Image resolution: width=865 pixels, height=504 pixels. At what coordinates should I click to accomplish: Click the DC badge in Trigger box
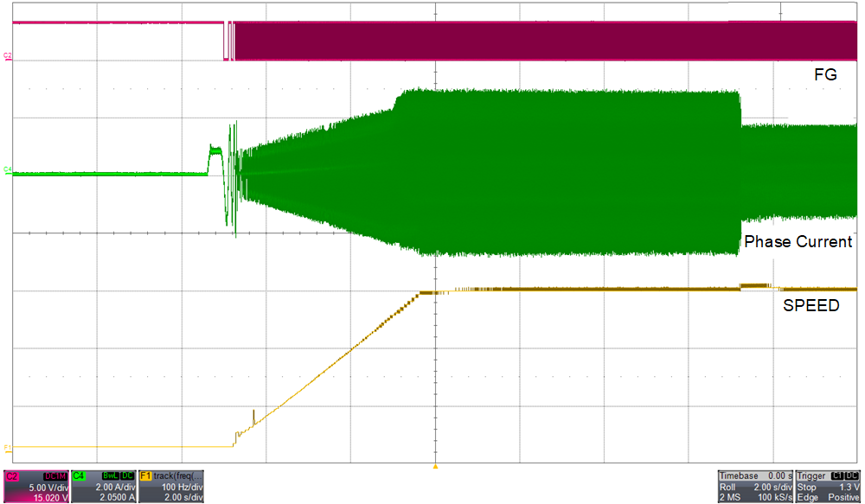tap(852, 475)
